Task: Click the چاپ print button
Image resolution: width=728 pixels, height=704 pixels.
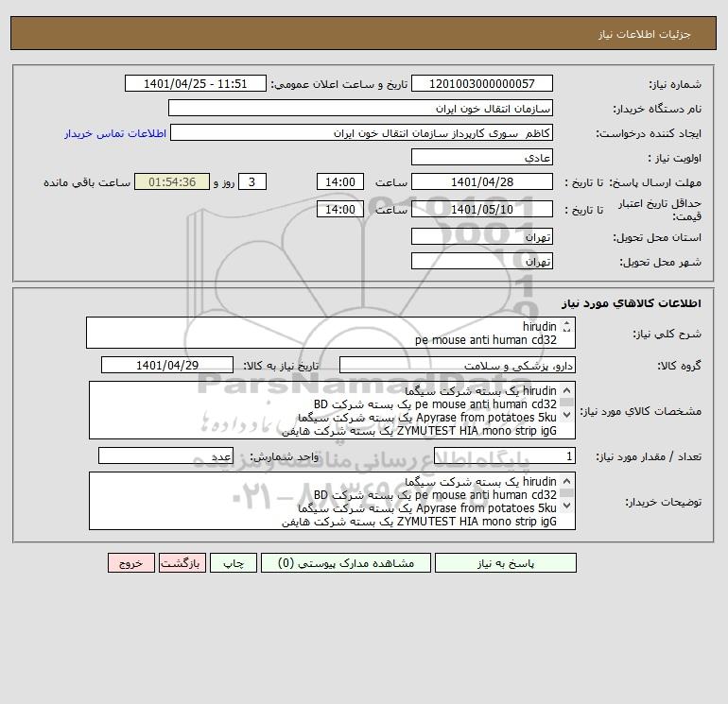Action: coord(234,563)
